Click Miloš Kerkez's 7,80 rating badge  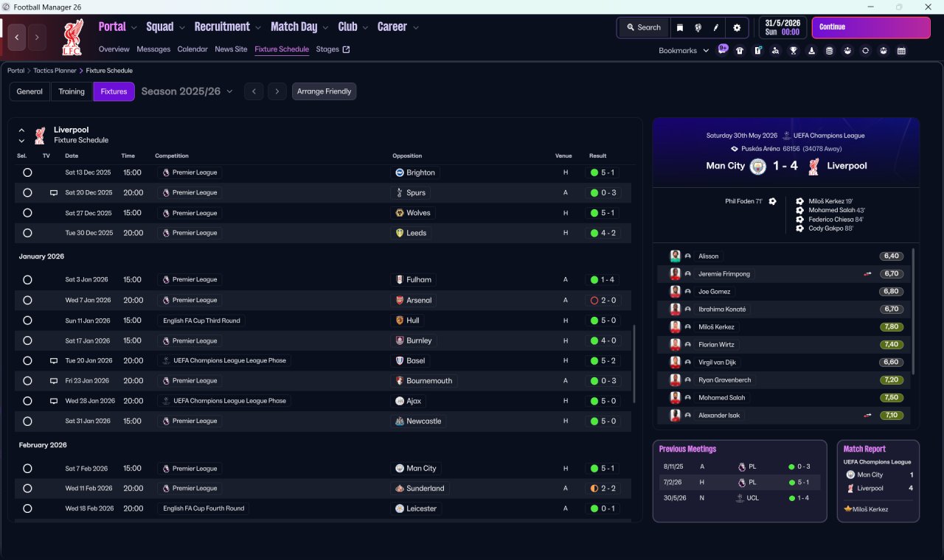click(x=891, y=327)
